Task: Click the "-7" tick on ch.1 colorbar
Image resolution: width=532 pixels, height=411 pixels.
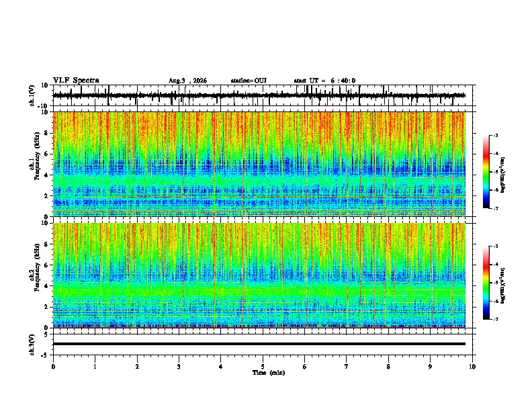Action: [x=496, y=208]
